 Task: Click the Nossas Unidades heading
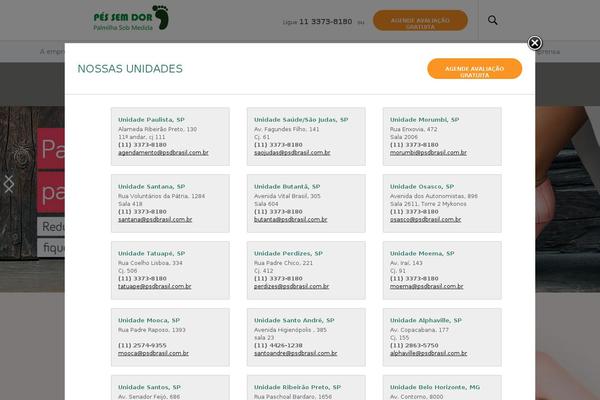pos(130,69)
